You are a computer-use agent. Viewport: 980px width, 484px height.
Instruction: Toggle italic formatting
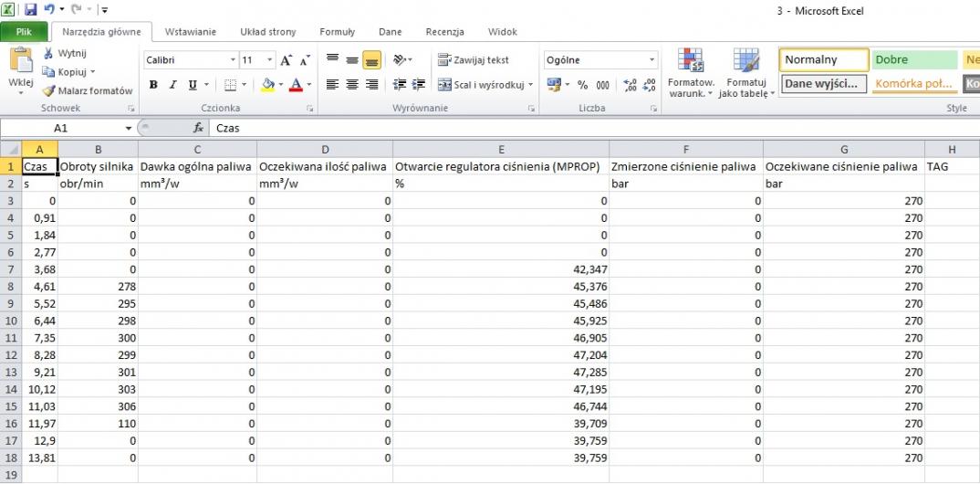click(x=173, y=85)
